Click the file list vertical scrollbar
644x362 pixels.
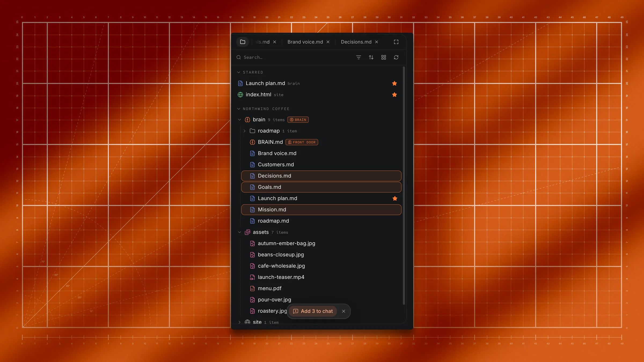pyautogui.click(x=404, y=186)
